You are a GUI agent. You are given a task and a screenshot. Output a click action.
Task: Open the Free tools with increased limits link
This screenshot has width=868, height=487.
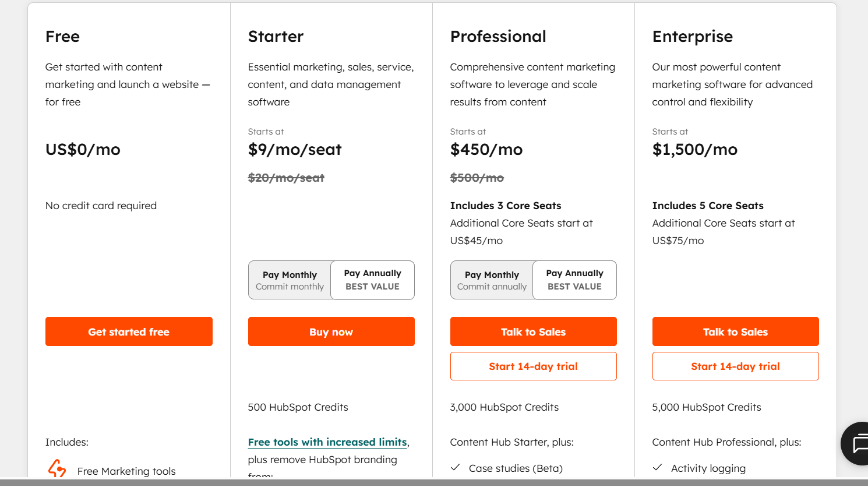pyautogui.click(x=327, y=442)
